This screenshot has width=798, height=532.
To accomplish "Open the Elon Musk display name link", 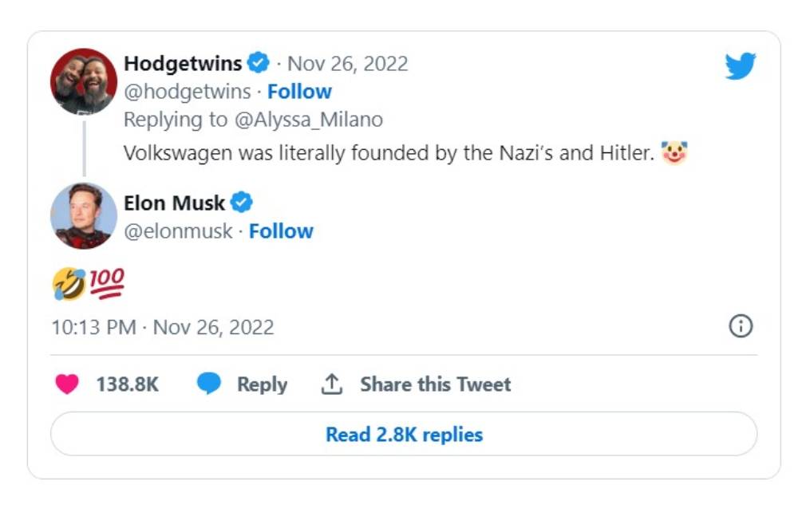I will [174, 203].
